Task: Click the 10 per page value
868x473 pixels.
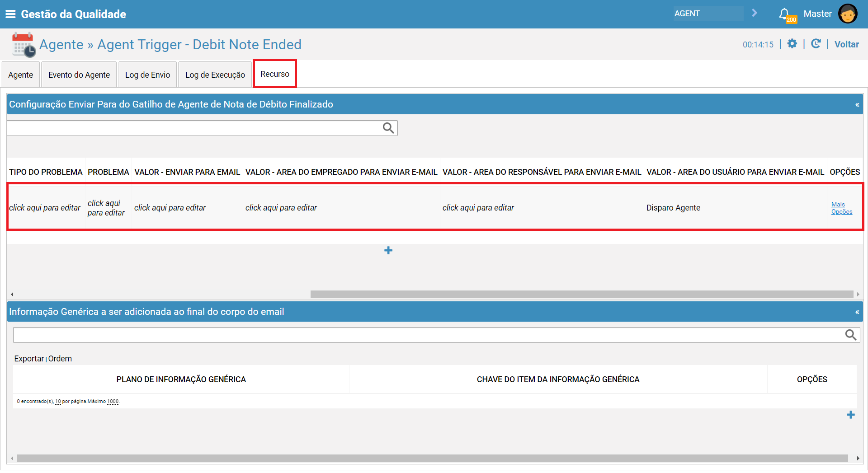Action: [58, 402]
